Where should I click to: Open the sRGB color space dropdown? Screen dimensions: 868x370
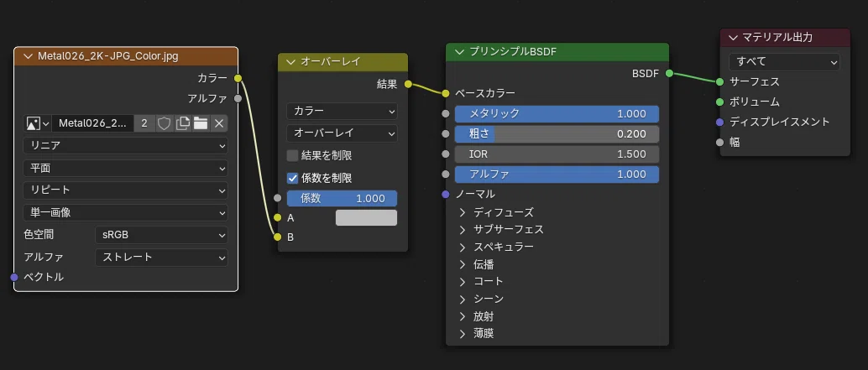click(x=162, y=235)
